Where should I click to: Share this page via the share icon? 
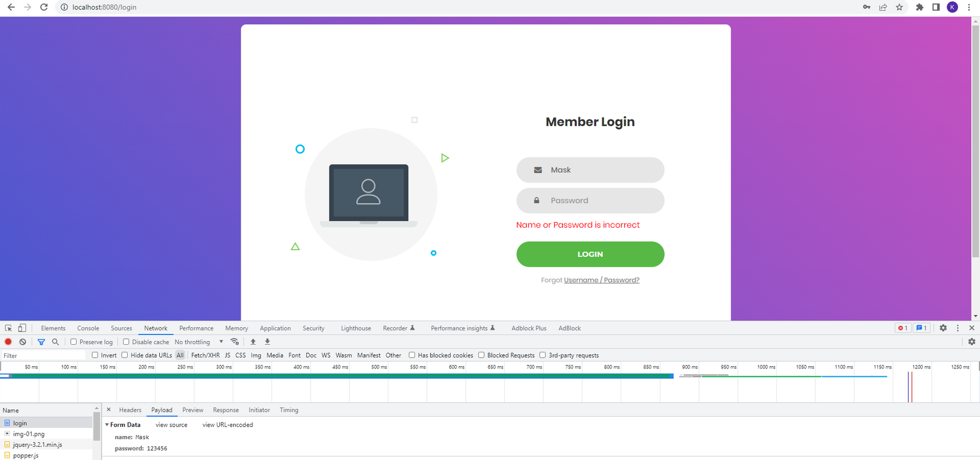(x=883, y=7)
